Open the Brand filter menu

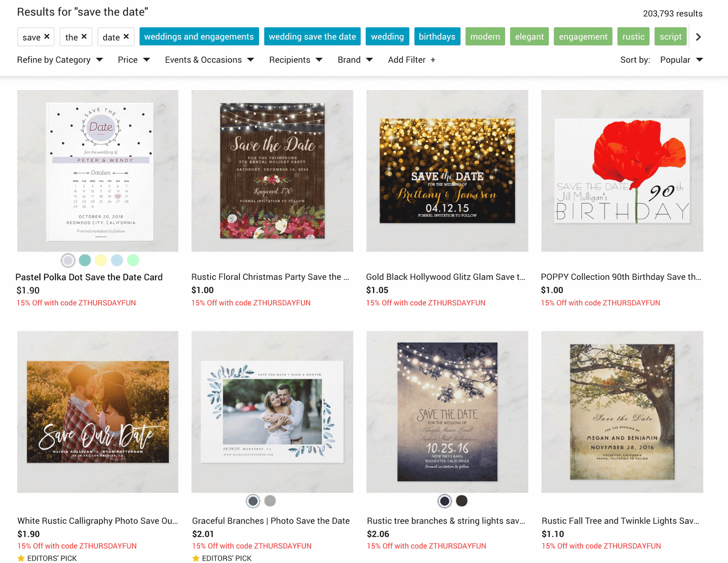(355, 60)
